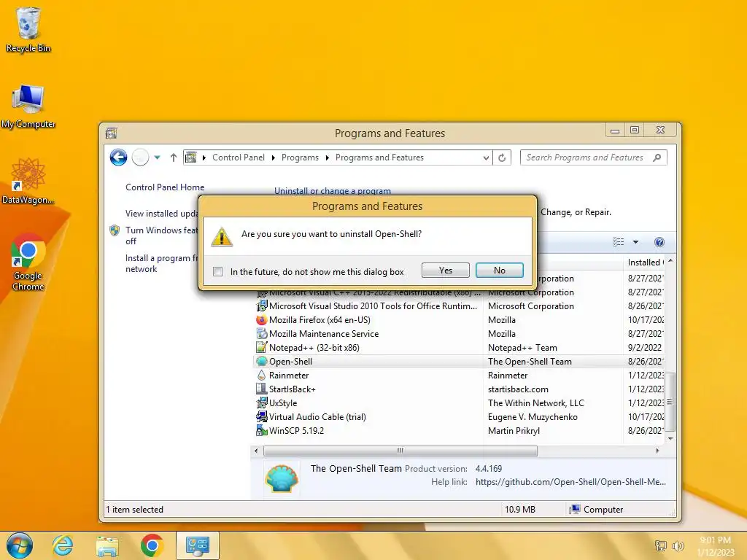
Task: Open File Explorer from the taskbar
Action: [107, 545]
